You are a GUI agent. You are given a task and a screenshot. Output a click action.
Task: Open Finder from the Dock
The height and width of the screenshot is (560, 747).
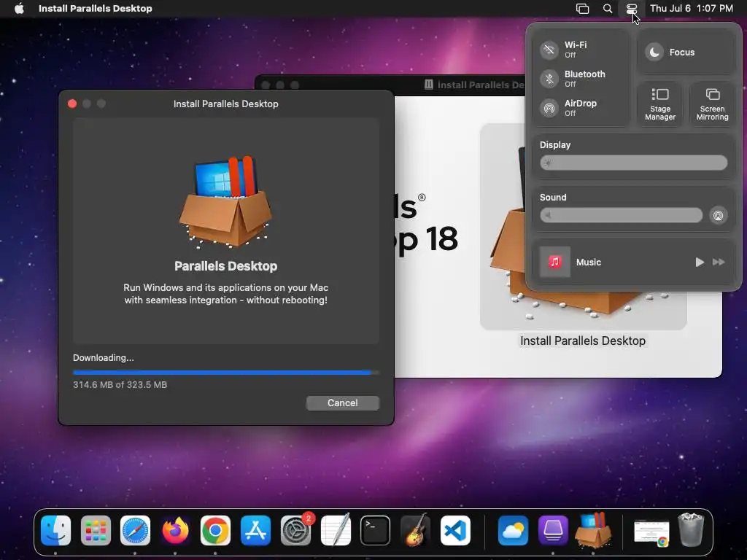pyautogui.click(x=55, y=531)
